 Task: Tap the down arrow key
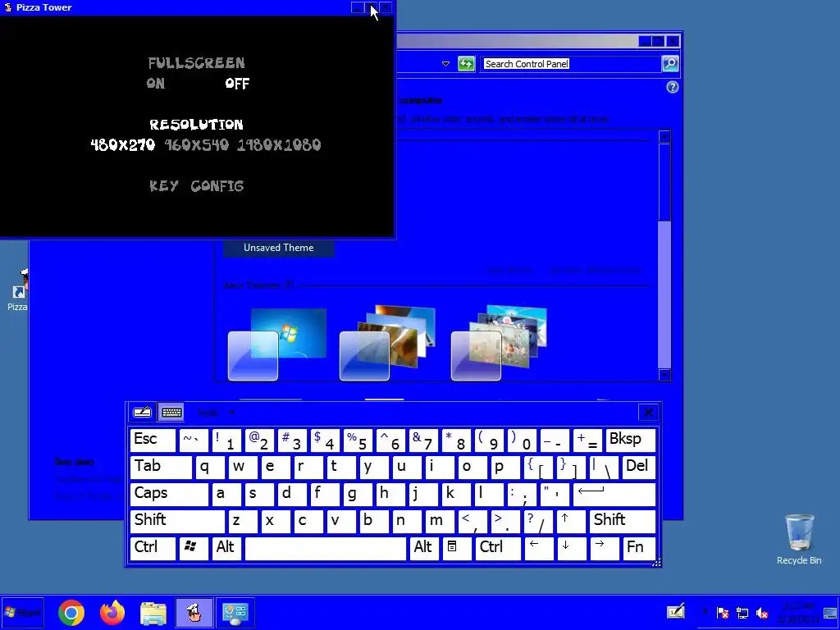click(x=571, y=548)
